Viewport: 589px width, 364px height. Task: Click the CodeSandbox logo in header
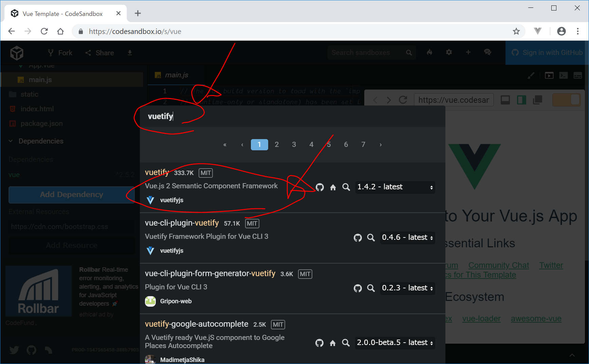17,53
